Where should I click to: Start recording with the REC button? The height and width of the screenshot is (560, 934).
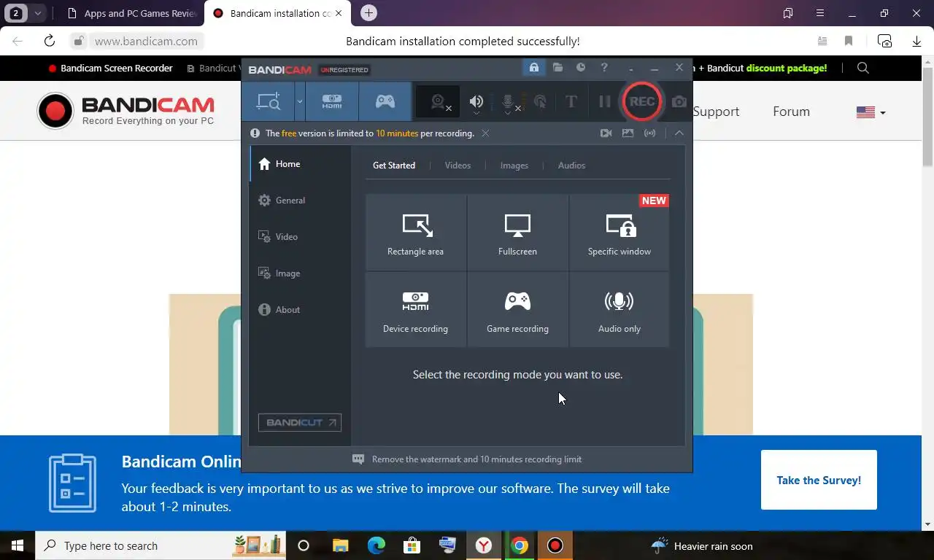click(642, 101)
